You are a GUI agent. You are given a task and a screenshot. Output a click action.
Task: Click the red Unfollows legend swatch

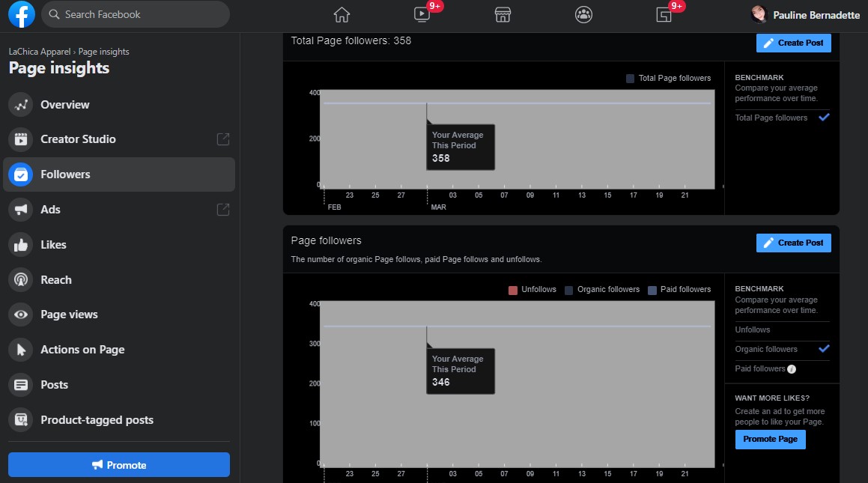point(512,290)
